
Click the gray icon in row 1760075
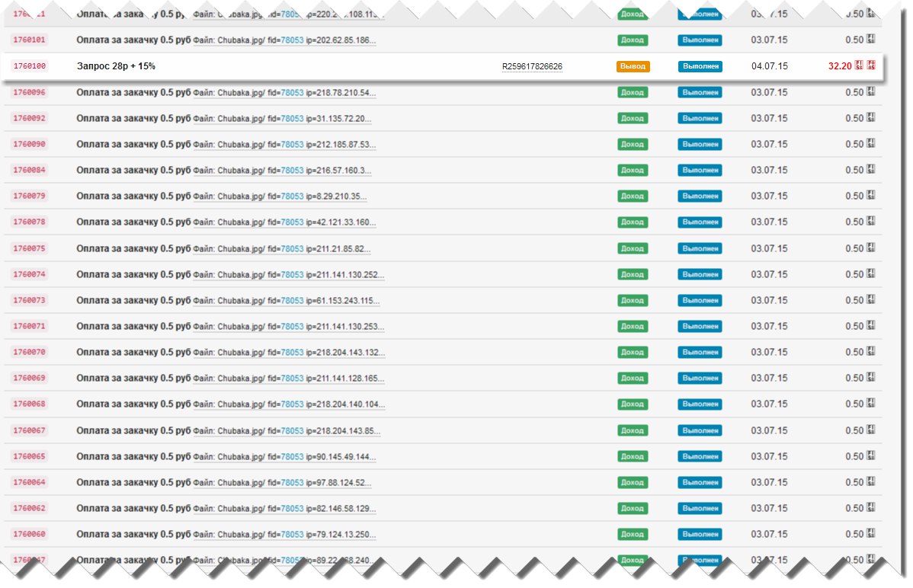(x=871, y=248)
